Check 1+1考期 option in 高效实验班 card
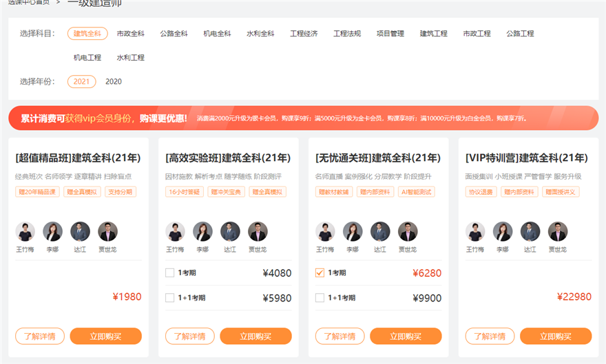Screen dimensions: 606x364 170,298
